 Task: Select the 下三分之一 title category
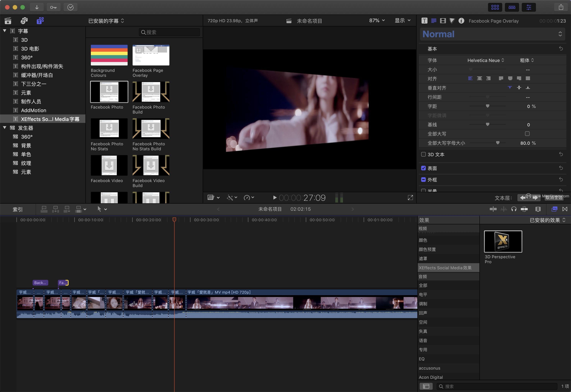[x=33, y=84]
